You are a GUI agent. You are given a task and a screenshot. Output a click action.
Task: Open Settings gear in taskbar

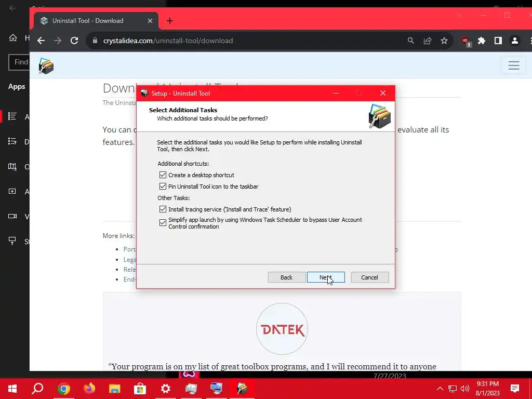pyautogui.click(x=166, y=389)
